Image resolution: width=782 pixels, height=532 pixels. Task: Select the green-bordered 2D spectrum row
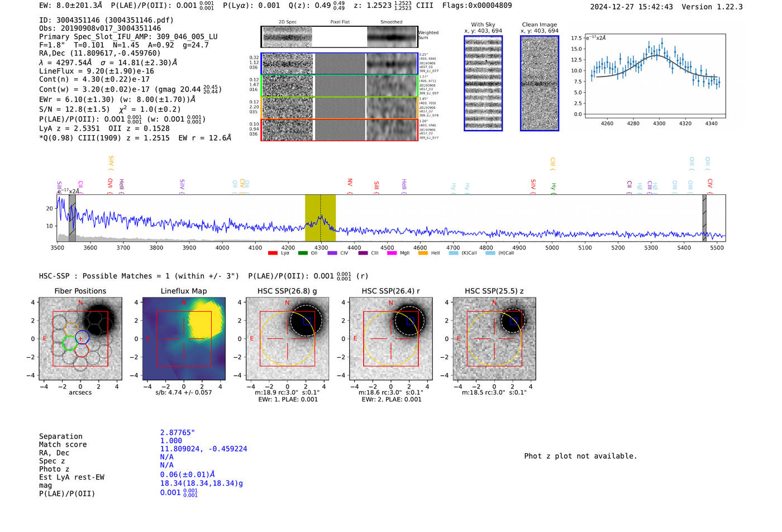[340, 86]
